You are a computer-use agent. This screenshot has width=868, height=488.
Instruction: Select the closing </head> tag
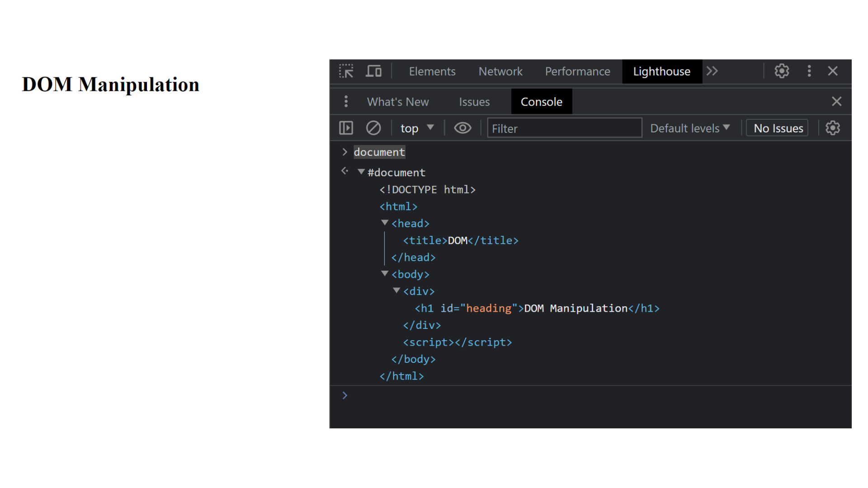click(x=413, y=258)
